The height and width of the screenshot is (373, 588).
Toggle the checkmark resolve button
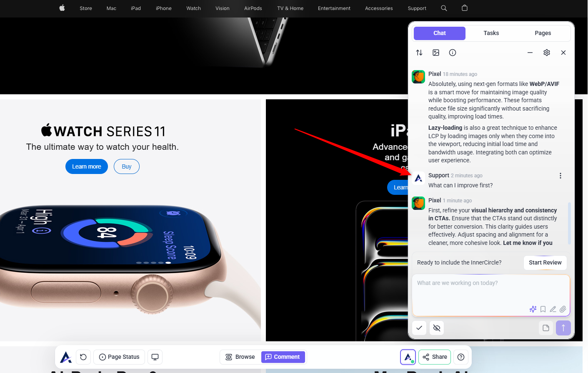point(419,328)
